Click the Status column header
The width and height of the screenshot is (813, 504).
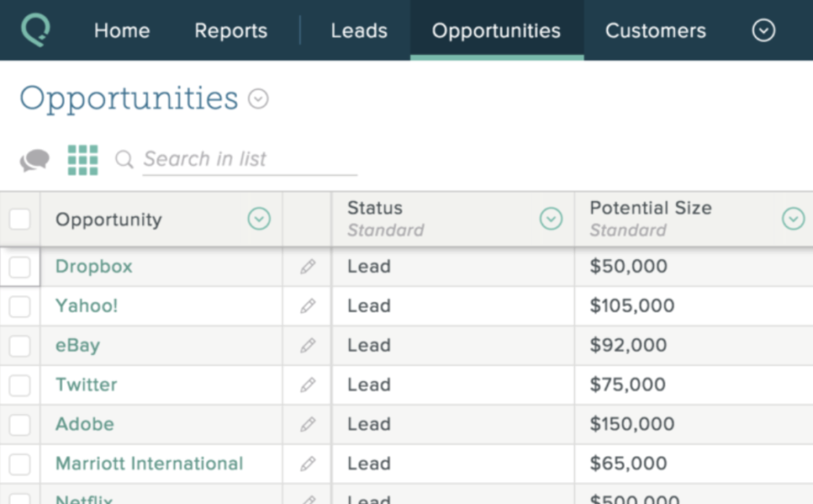point(452,219)
